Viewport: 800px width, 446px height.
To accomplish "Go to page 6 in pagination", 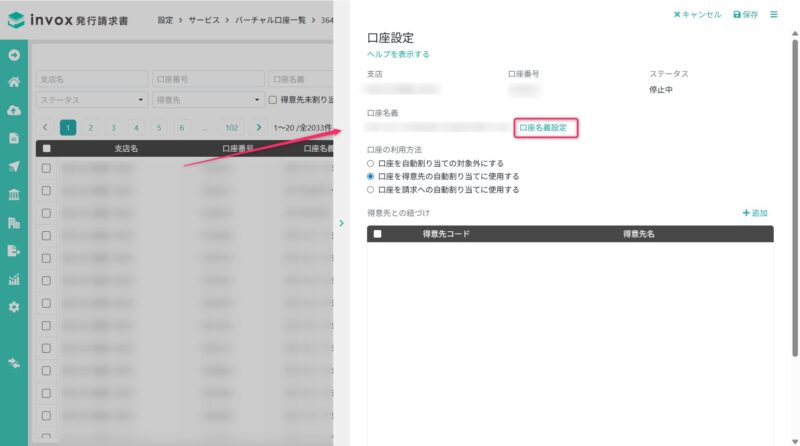I will 182,128.
